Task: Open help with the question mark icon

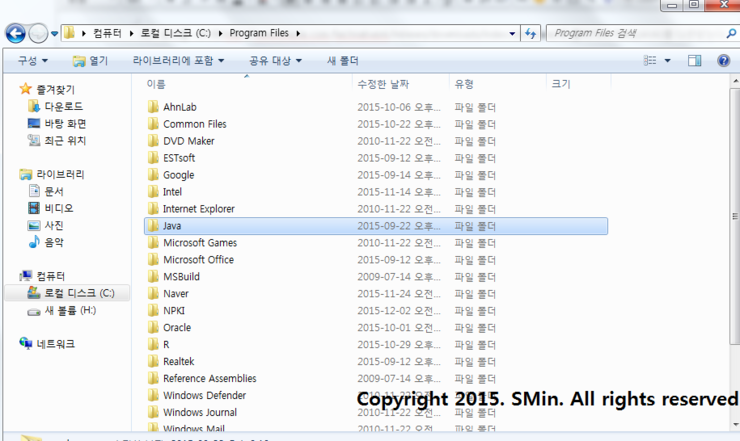Action: [723, 60]
